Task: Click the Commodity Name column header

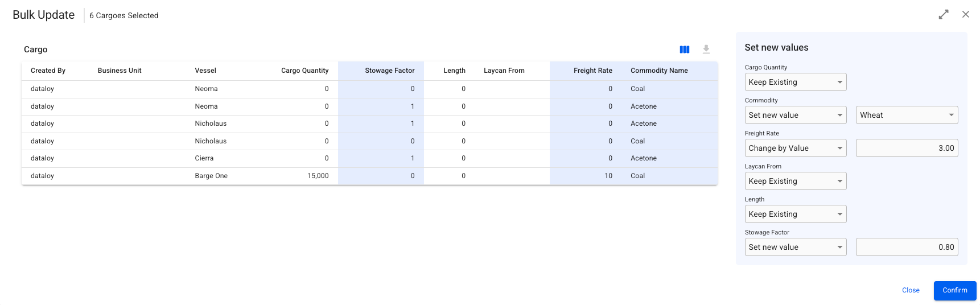Action: [658, 71]
